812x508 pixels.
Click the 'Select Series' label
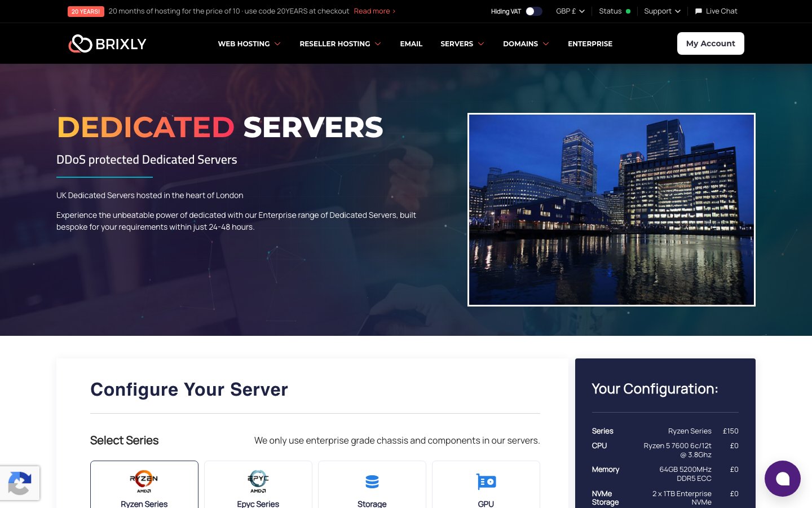(x=124, y=440)
